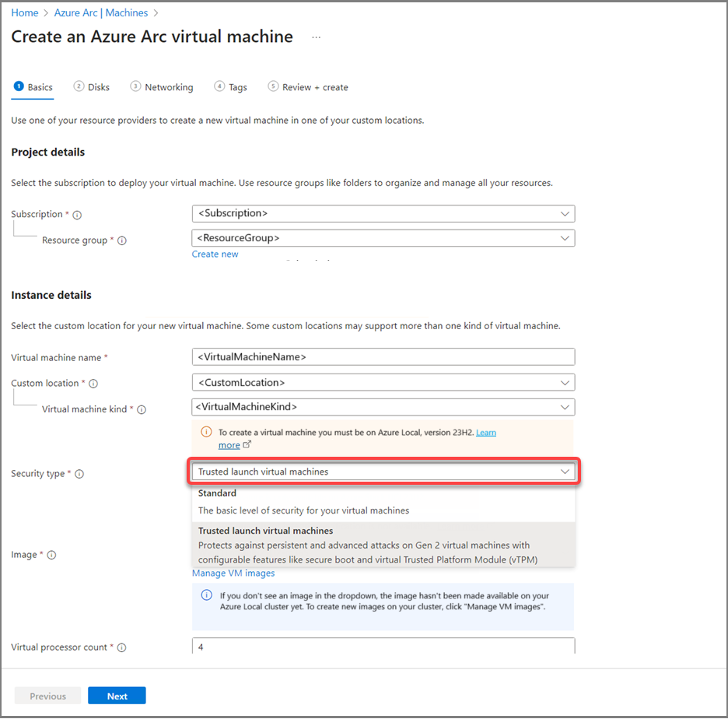Open the Manage VM images link
Screen dimensions: 728x719
point(233,573)
